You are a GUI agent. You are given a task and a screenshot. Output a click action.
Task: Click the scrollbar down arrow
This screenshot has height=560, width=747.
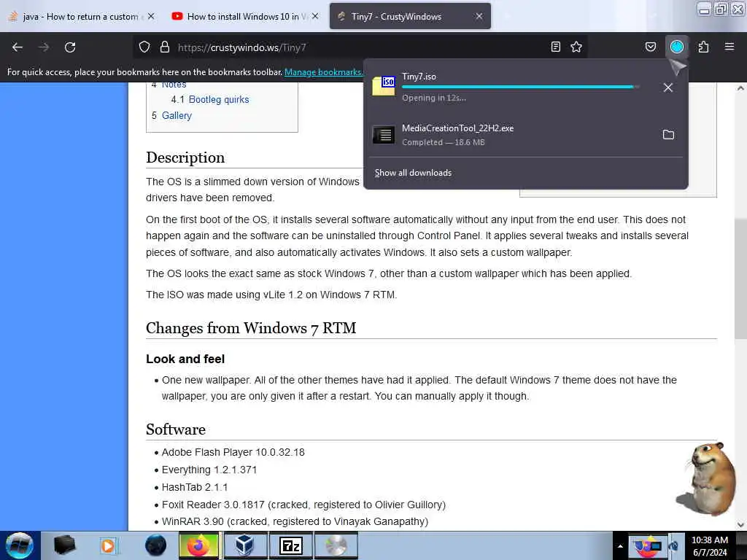click(740, 524)
